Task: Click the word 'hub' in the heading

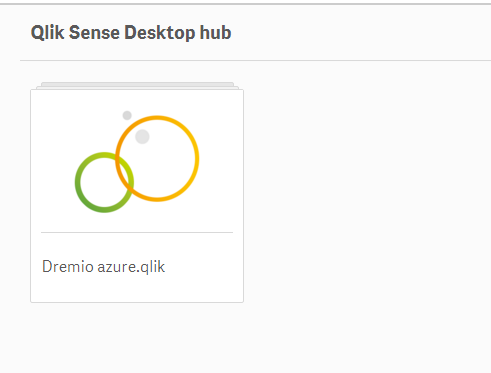Action: point(215,33)
